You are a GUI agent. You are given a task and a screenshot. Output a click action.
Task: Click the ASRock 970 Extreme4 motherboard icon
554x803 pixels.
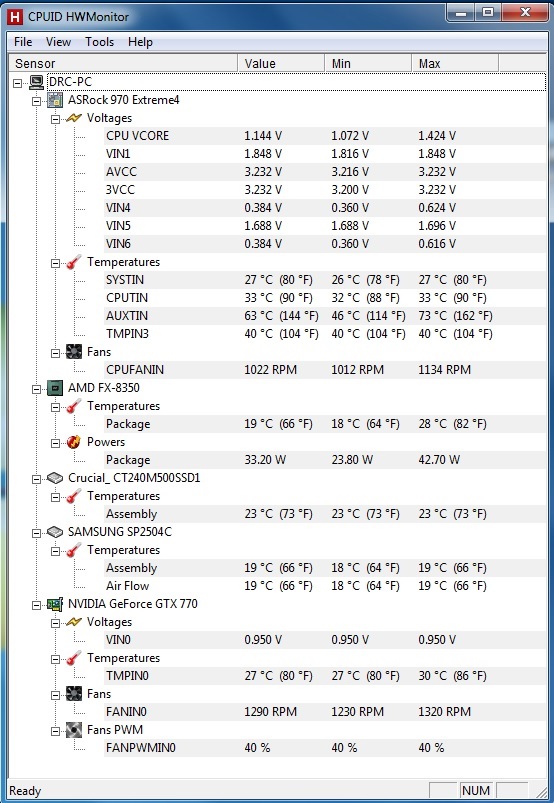[55, 100]
